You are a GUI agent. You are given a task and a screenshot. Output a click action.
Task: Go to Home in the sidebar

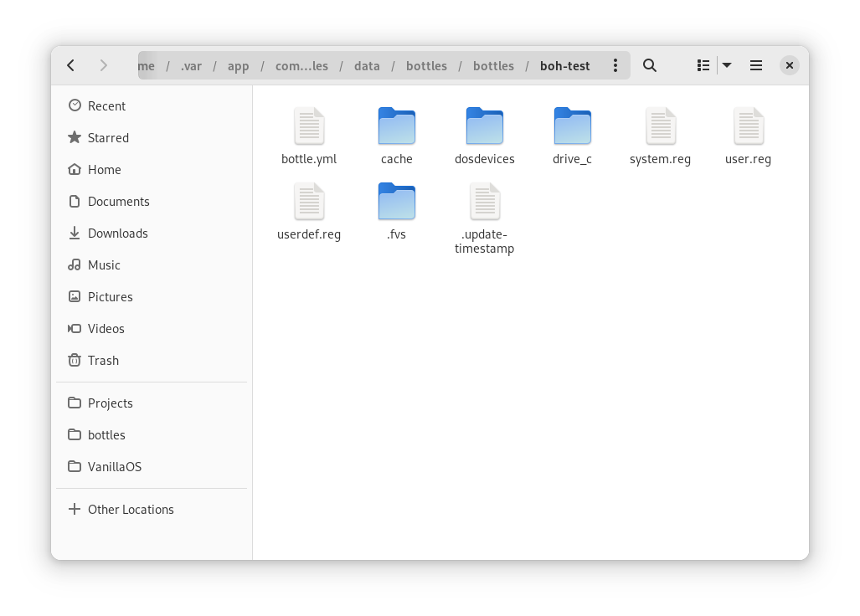(x=152, y=169)
